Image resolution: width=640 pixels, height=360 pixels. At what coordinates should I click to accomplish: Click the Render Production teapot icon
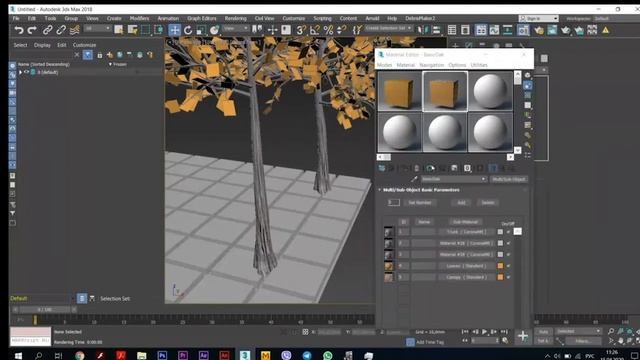565,30
